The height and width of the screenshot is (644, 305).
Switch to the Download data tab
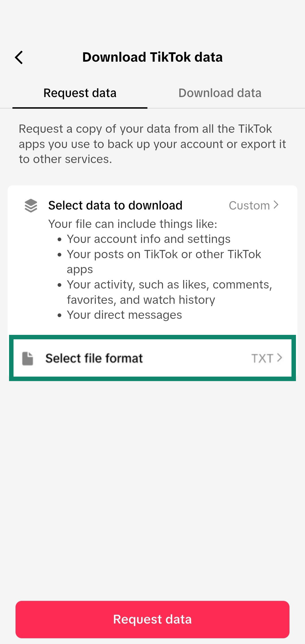[220, 93]
